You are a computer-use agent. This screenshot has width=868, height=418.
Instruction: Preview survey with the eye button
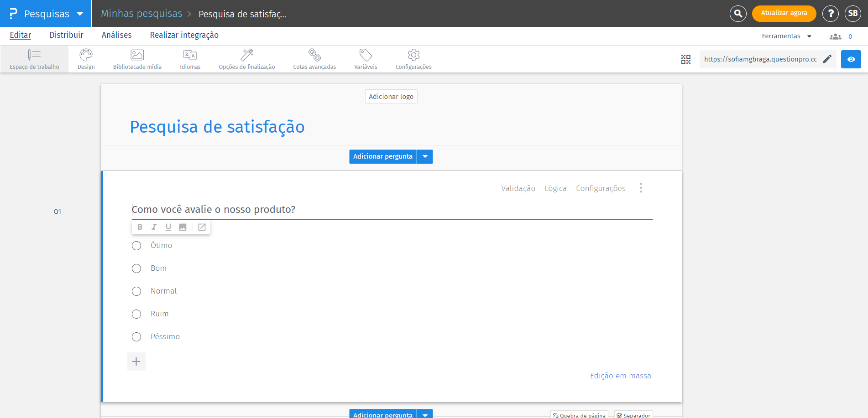coord(851,59)
